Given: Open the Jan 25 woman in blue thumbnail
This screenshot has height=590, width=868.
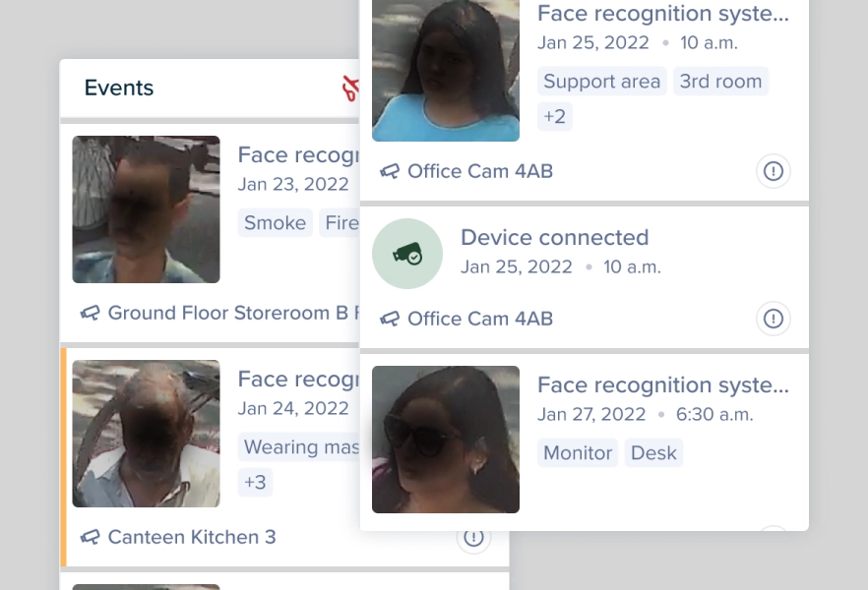Looking at the screenshot, I should pos(446,71).
